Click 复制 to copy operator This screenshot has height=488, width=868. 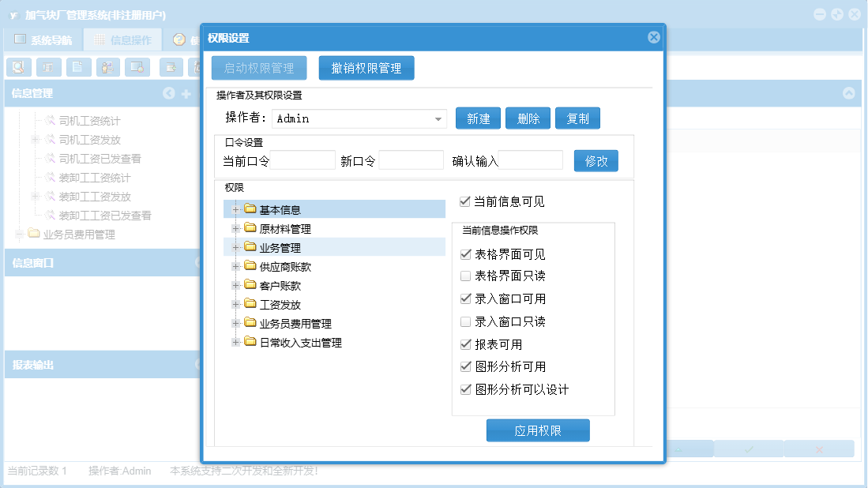(577, 118)
